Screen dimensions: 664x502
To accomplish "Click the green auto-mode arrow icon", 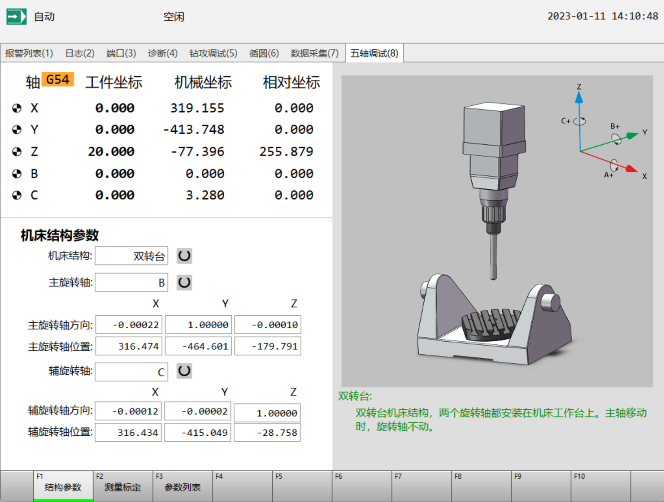I will click(16, 17).
